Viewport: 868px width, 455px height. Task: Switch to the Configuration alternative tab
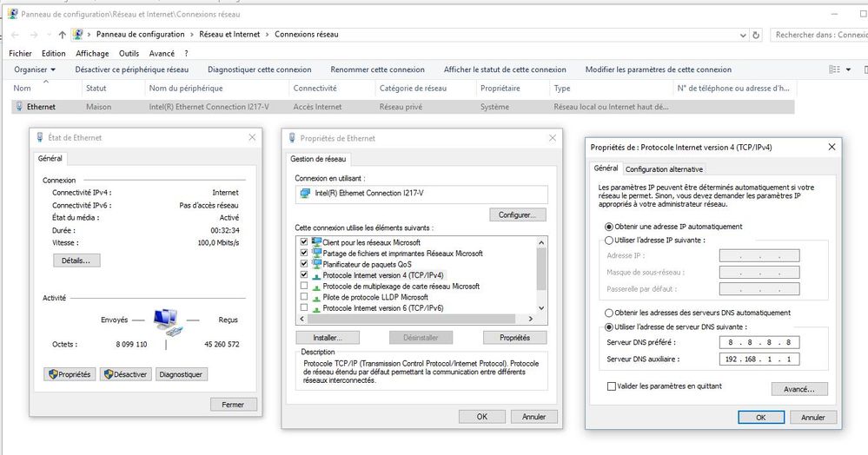click(664, 169)
